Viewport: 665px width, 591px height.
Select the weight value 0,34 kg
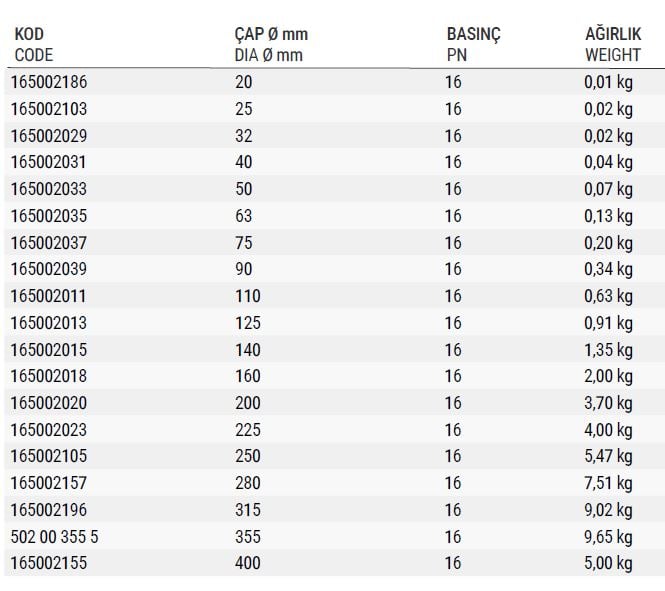(609, 269)
